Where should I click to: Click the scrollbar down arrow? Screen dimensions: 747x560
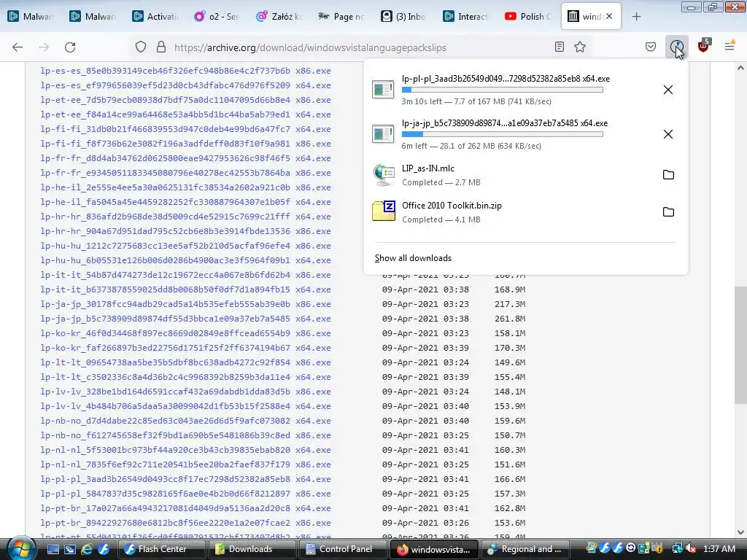point(740,532)
